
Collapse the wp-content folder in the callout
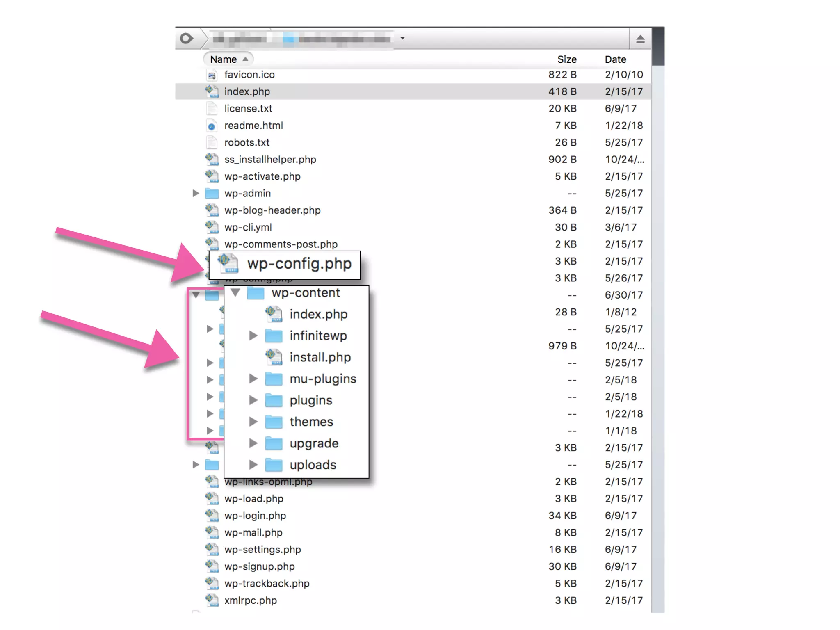click(x=235, y=293)
